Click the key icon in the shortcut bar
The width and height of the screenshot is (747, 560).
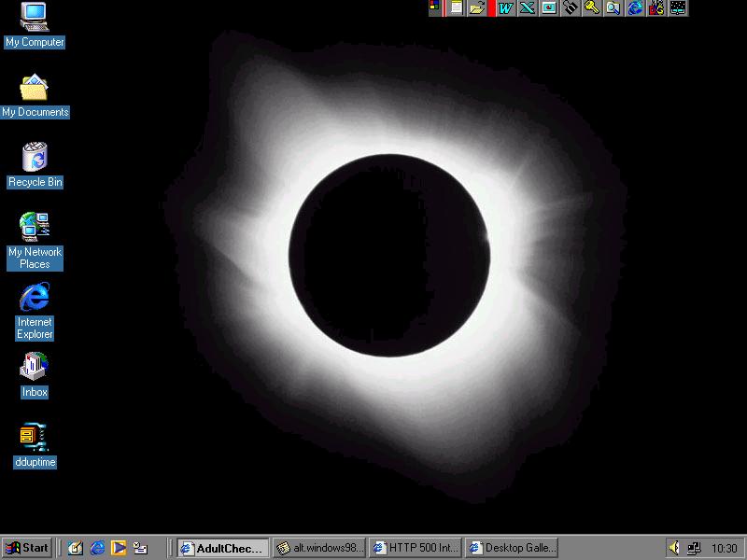tap(591, 8)
